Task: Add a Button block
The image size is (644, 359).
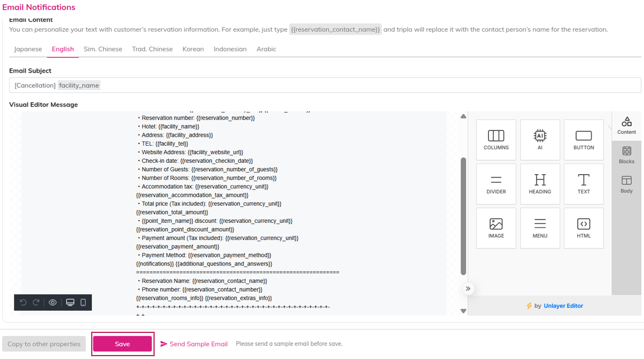Action: 583,140
